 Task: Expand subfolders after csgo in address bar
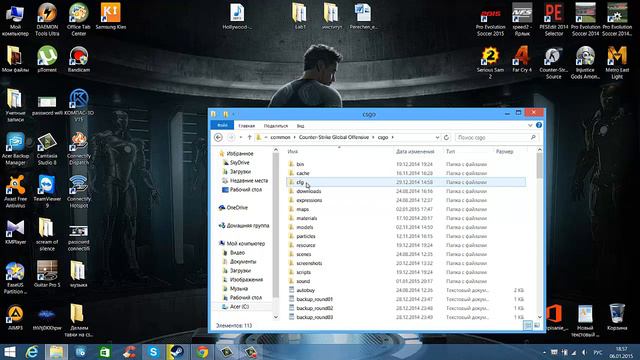tap(393, 138)
